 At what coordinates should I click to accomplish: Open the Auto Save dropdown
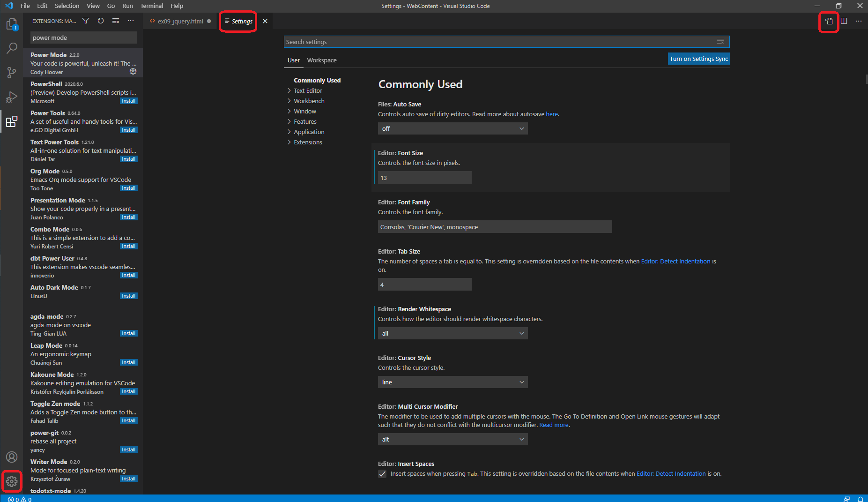pos(453,128)
